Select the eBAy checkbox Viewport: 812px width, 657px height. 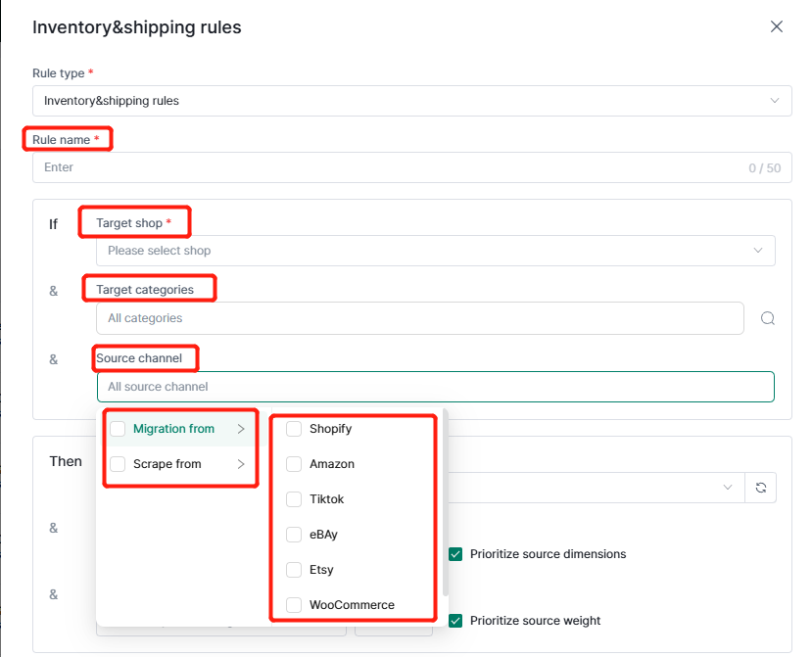click(x=294, y=535)
